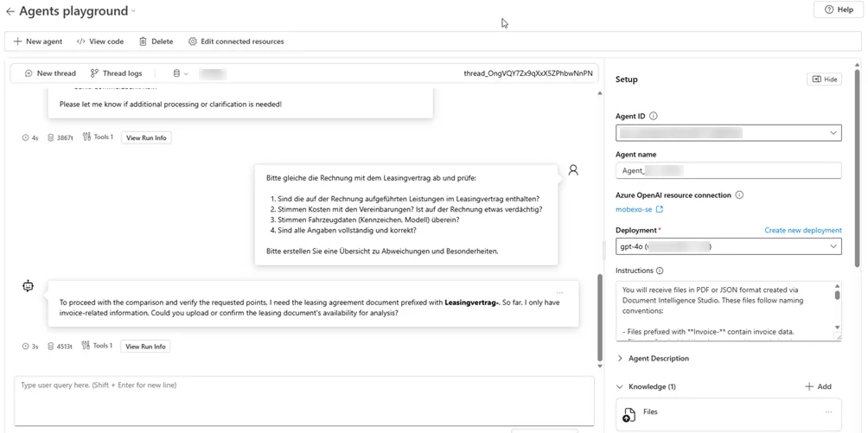The image size is (868, 433).
Task: Click the Agent name input field
Action: tap(728, 171)
